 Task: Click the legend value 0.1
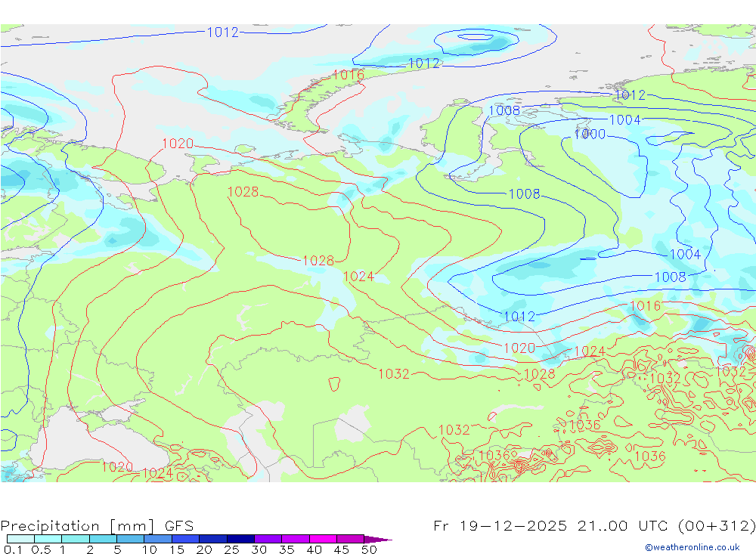(x=13, y=549)
